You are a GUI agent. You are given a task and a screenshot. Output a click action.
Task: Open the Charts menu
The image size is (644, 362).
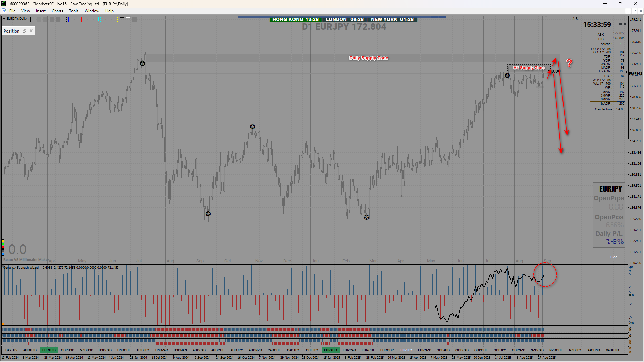click(x=57, y=11)
